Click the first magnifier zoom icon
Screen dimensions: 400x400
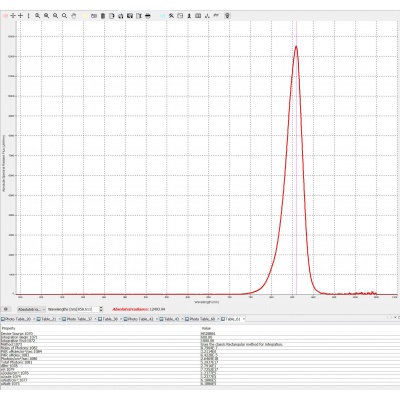click(x=38, y=16)
